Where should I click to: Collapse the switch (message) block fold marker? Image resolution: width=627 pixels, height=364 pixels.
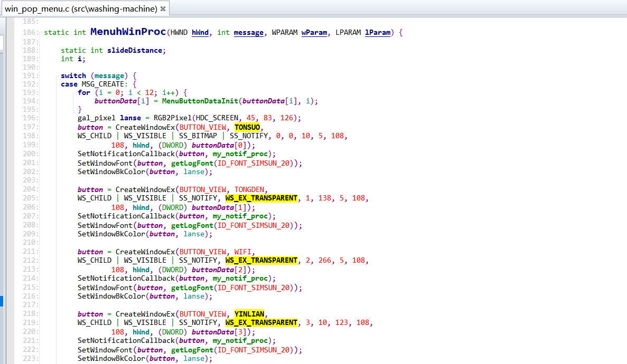(x=57, y=75)
